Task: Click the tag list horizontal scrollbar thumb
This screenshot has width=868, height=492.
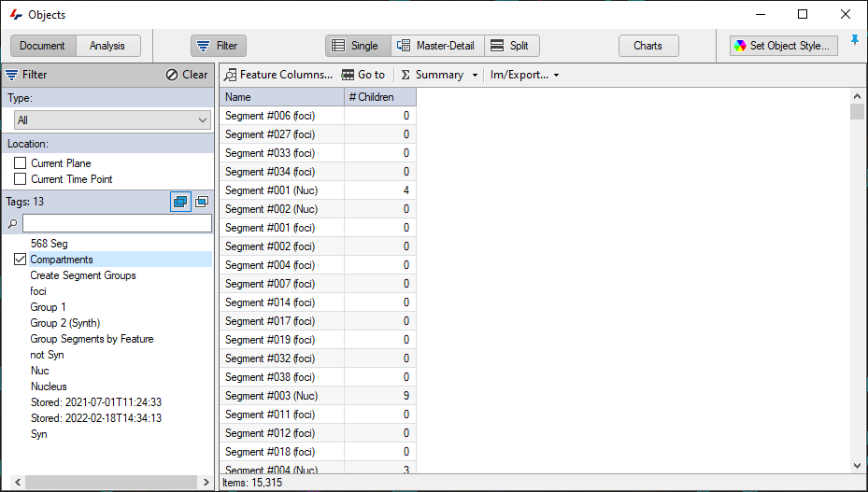Action: click(x=111, y=482)
